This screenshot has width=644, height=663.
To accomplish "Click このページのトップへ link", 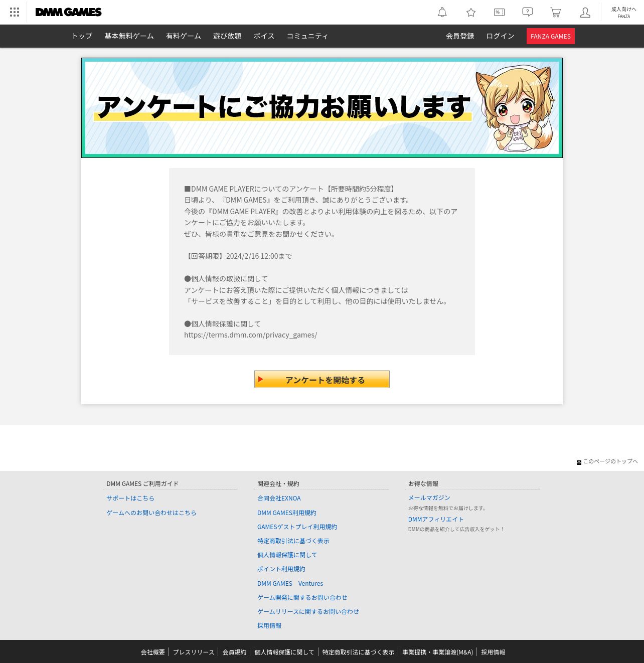I will point(610,461).
